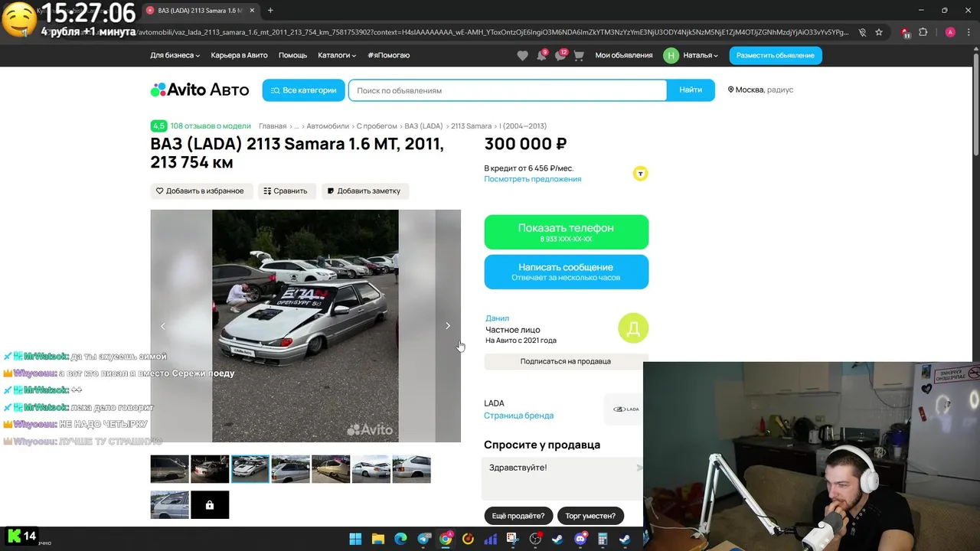Image resolution: width=980 pixels, height=551 pixels.
Task: Toggle Сравнить for this car
Action: click(x=286, y=191)
